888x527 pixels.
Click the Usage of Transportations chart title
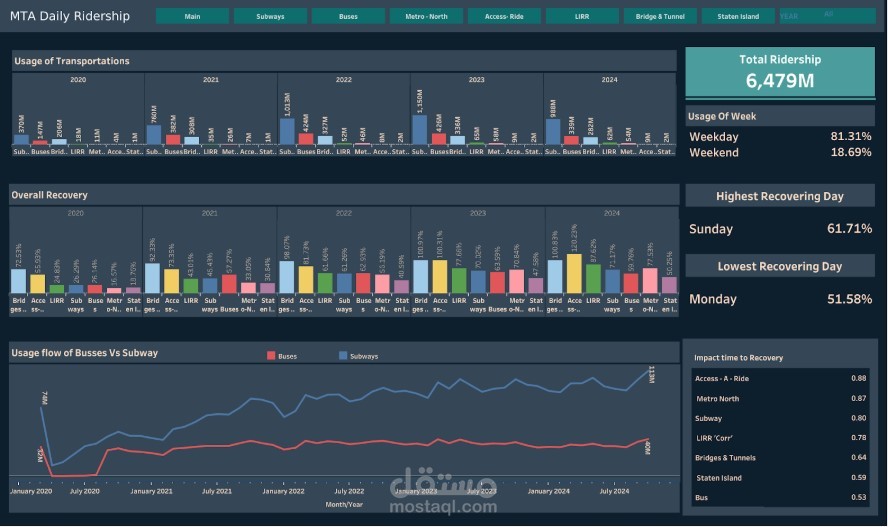(72, 61)
